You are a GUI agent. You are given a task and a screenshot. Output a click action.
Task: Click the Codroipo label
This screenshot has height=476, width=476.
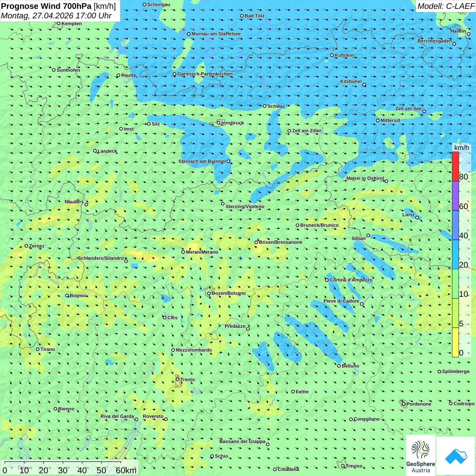(464, 404)
